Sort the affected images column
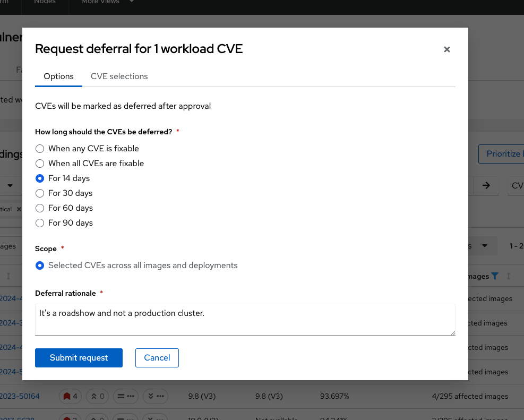The width and height of the screenshot is (524, 420). 508,276
